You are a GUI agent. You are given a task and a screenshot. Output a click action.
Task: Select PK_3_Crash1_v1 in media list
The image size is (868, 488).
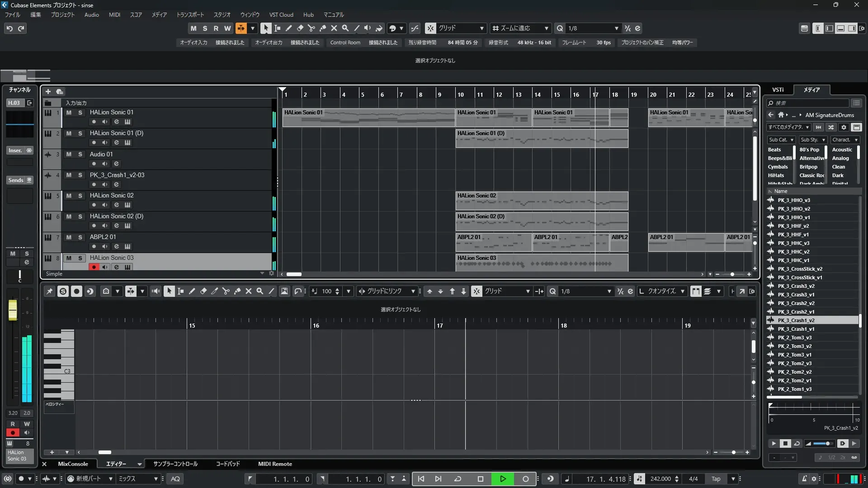pos(796,329)
